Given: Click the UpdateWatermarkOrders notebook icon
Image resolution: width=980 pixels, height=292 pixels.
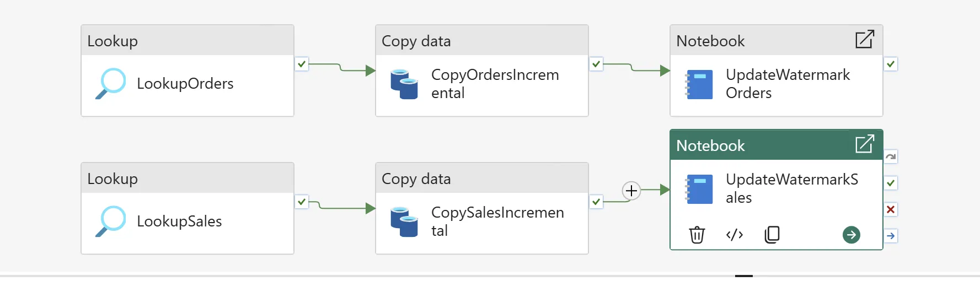Looking at the screenshot, I should tap(699, 84).
